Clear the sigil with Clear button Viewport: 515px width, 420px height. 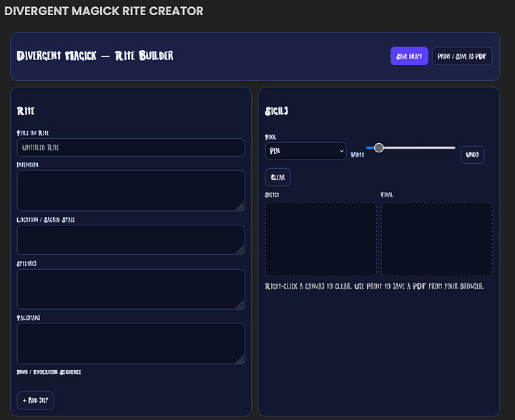[x=278, y=177]
